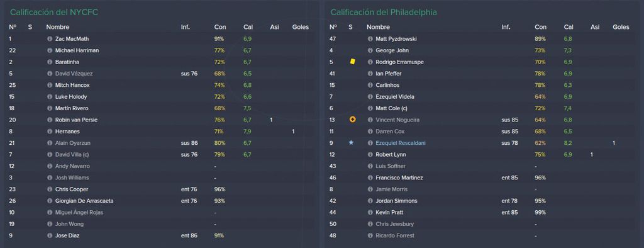Sort NYCFC table by Cal column
This screenshot has width=644, height=248.
point(248,27)
